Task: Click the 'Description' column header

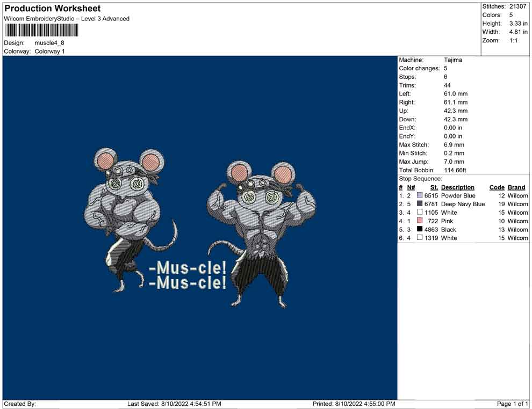Action: 458,187
